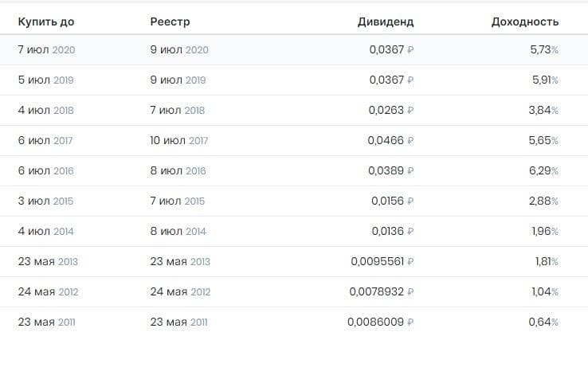The height and width of the screenshot is (383, 588).
Task: Click the '9 июл 2020' registry date
Action: point(179,49)
